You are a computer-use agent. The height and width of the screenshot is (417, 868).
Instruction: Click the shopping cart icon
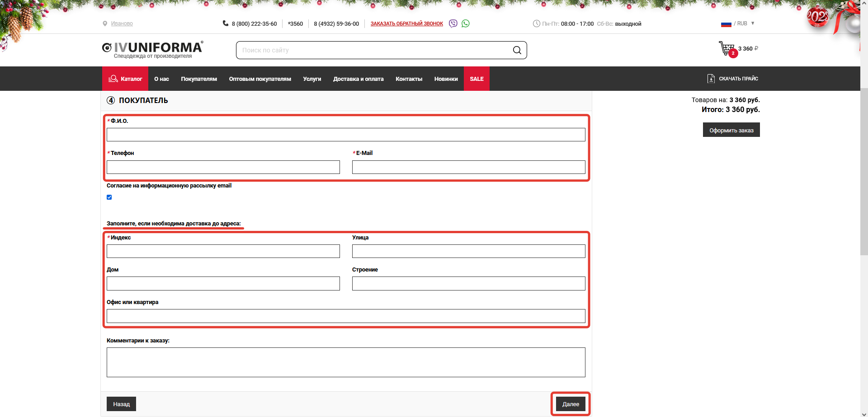tap(726, 48)
